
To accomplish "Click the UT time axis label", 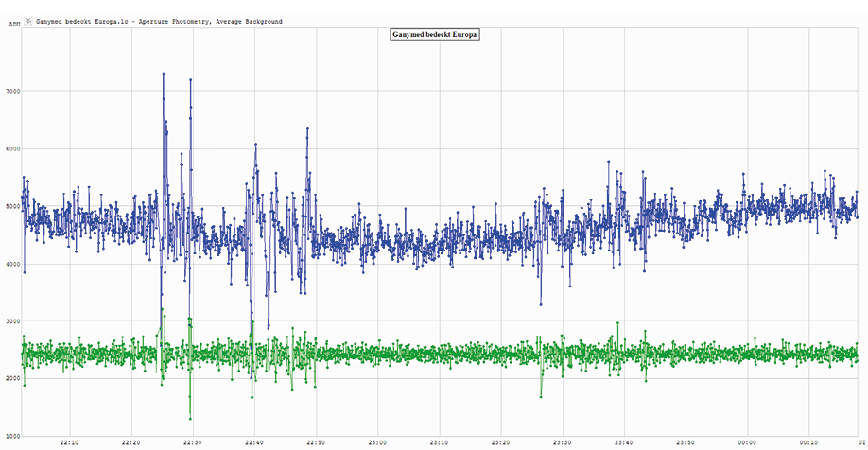I will click(x=861, y=441).
